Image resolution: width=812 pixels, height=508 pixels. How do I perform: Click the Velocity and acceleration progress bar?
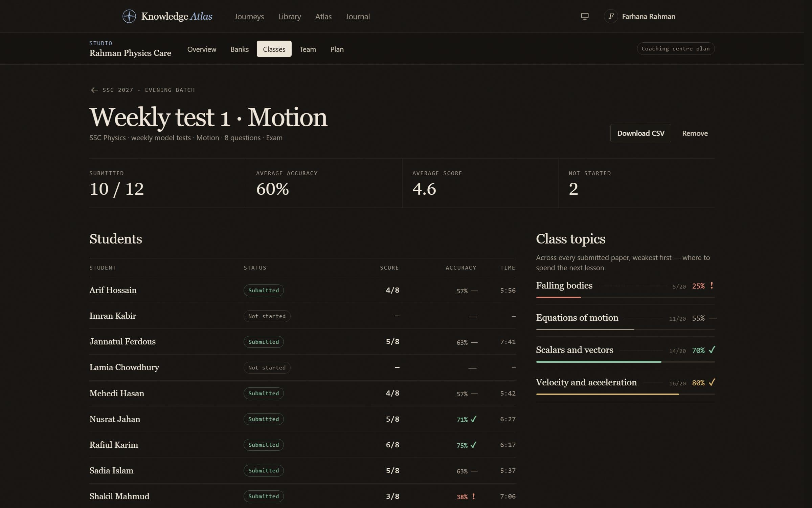click(x=625, y=394)
